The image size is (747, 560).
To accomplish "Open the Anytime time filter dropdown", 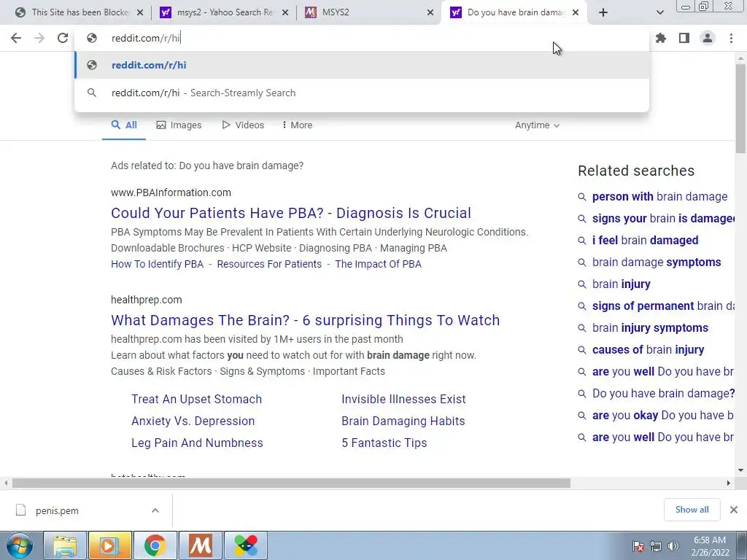I will pyautogui.click(x=537, y=125).
